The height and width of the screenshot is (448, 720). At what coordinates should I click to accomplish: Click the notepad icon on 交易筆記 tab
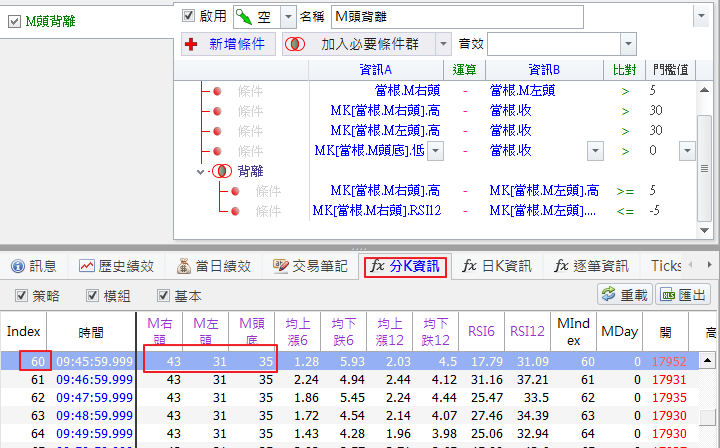281,266
